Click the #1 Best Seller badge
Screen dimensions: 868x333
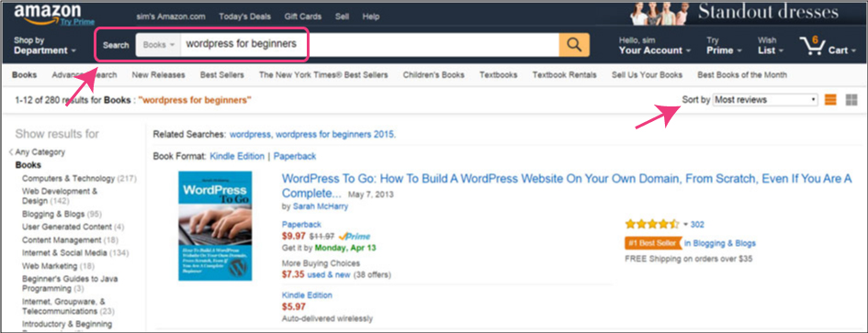(653, 243)
